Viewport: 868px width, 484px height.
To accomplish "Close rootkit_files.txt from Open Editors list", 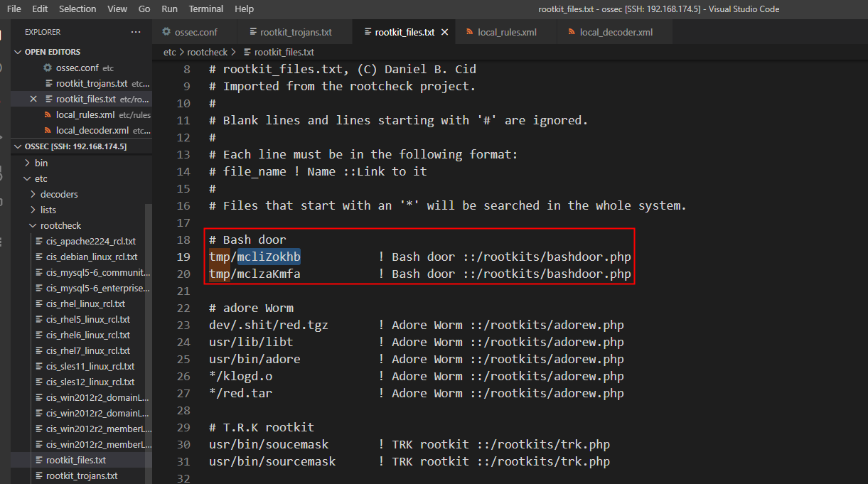I will click(33, 100).
